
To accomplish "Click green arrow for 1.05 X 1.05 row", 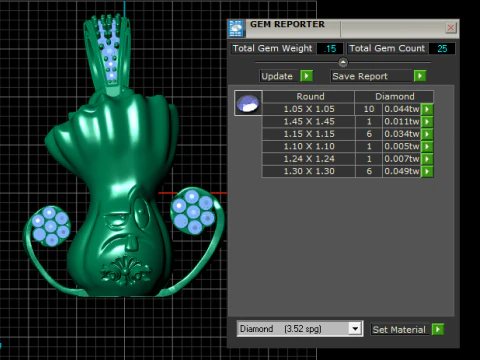I will [427, 109].
